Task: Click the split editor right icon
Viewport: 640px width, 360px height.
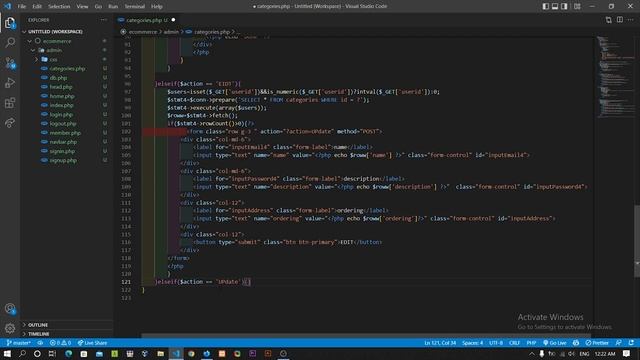Action: pos(620,20)
